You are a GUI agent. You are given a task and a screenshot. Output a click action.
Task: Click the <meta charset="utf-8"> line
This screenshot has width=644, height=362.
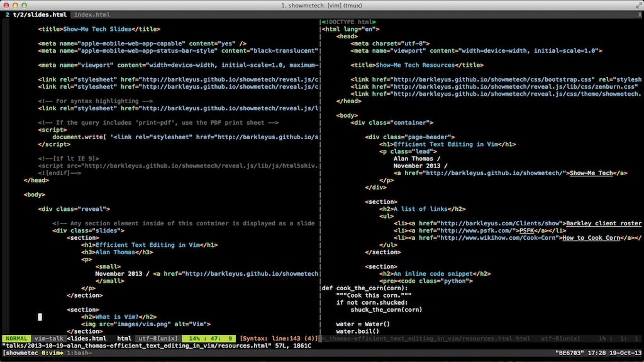390,43
